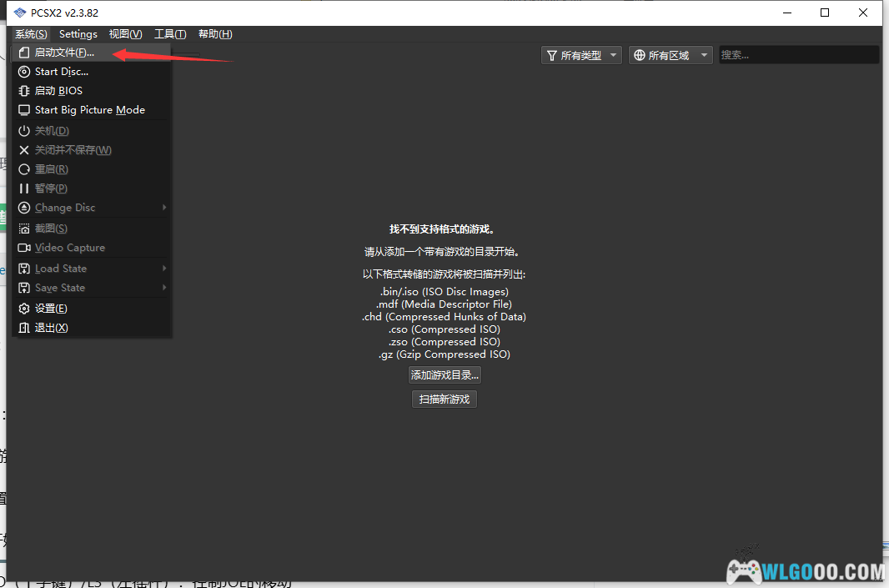Open the 所有类型 filter dropdown
Screen dimensions: 889x588
point(582,55)
